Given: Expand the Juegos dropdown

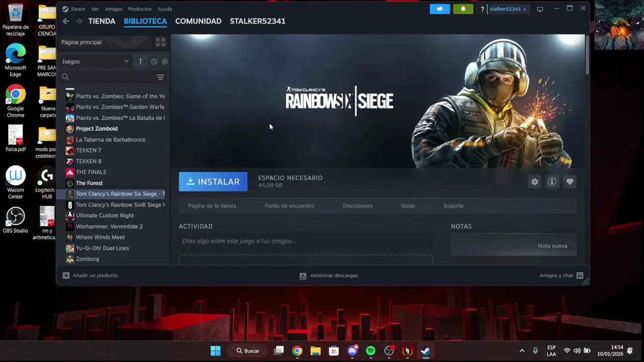Looking at the screenshot, I should click(95, 61).
